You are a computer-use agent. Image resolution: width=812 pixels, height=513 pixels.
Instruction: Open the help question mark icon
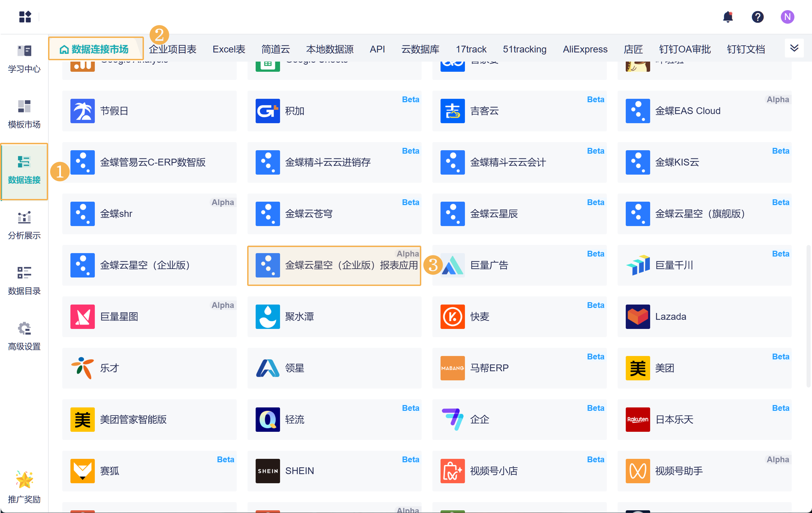pos(757,17)
